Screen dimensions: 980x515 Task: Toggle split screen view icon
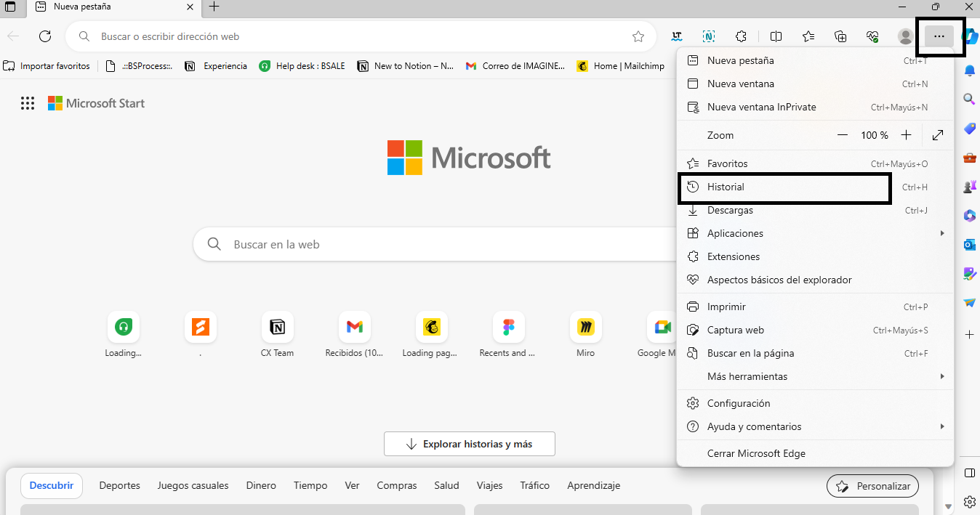tap(776, 36)
